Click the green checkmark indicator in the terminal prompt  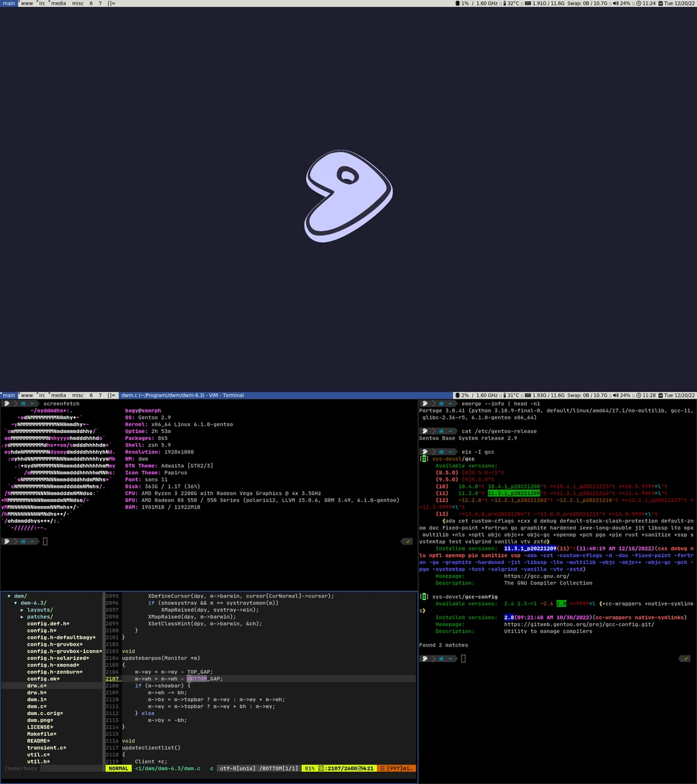(x=685, y=658)
